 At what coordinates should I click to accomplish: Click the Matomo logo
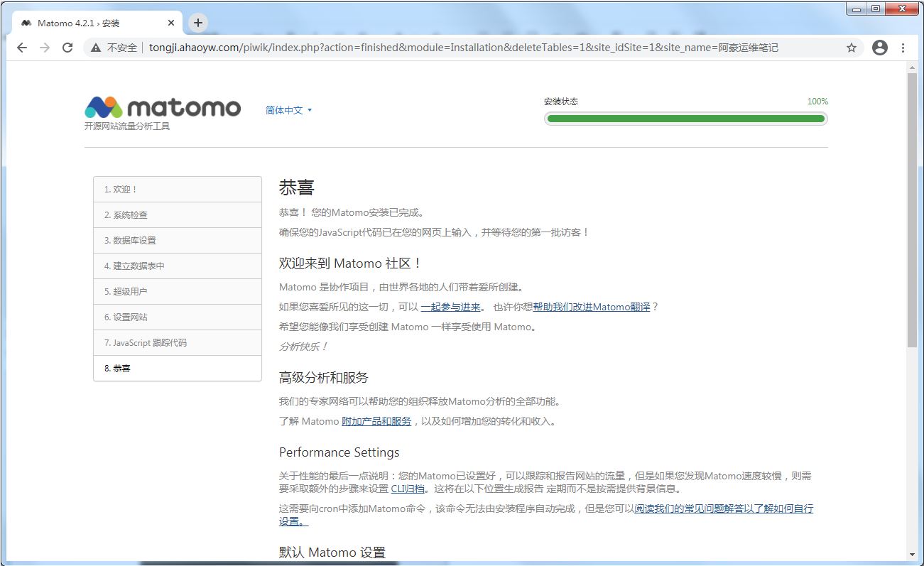163,107
